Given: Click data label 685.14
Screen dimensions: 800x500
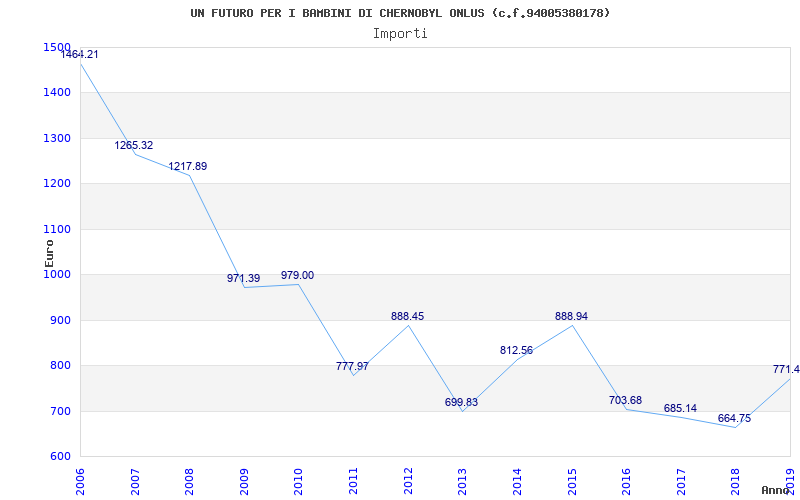Looking at the screenshot, I should [x=680, y=409].
